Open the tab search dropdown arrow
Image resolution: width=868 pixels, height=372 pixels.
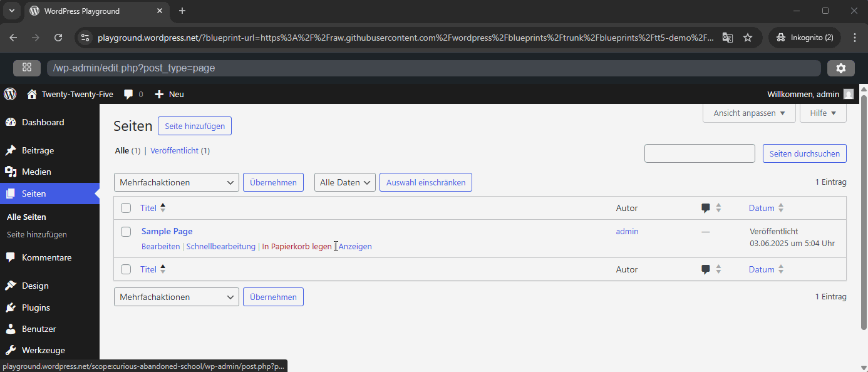[x=11, y=11]
